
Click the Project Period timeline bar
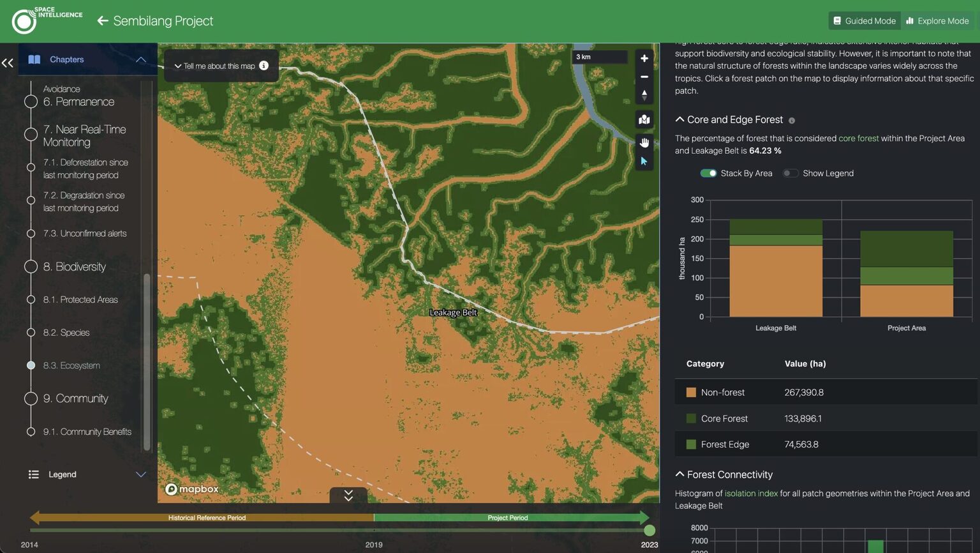click(x=512, y=518)
